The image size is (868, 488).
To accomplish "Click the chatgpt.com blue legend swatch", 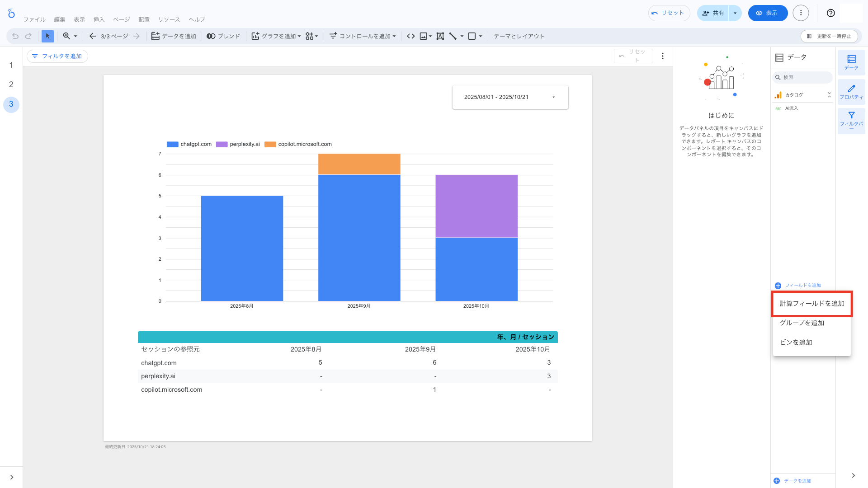I will 173,144.
